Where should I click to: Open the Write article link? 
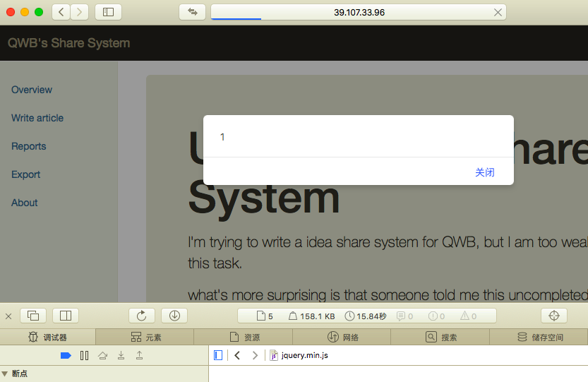pyautogui.click(x=37, y=118)
